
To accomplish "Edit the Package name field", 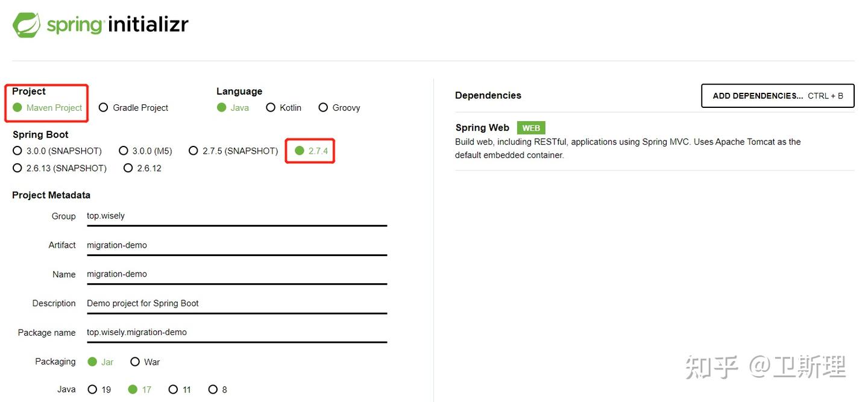I will [236, 333].
